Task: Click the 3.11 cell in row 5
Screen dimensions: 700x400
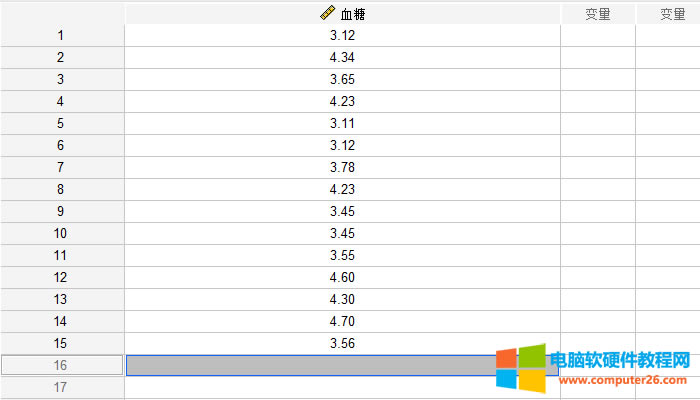Action: [342, 123]
